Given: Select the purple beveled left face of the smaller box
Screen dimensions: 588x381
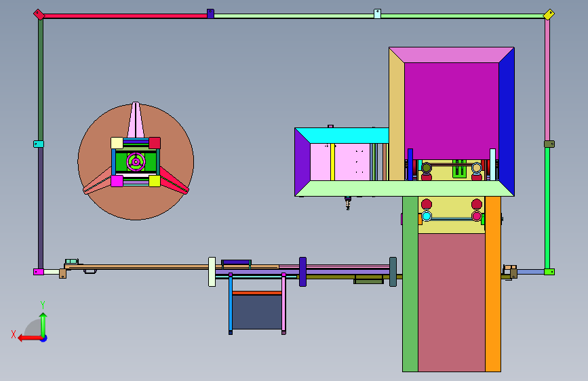Looking at the screenshot, I should click(302, 162).
